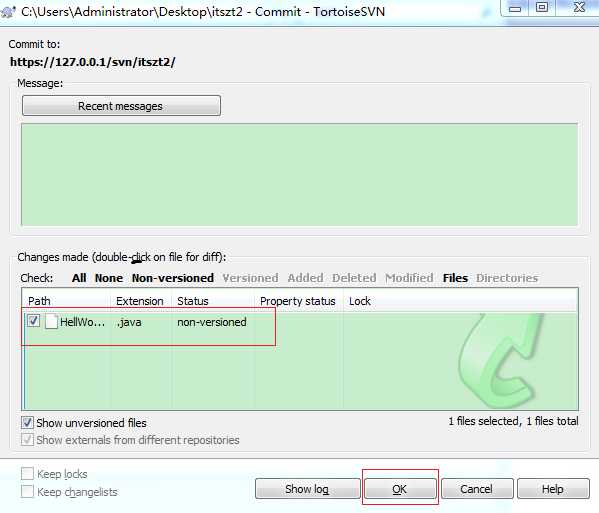This screenshot has width=599, height=513.
Task: Open the Help button
Action: coord(552,489)
